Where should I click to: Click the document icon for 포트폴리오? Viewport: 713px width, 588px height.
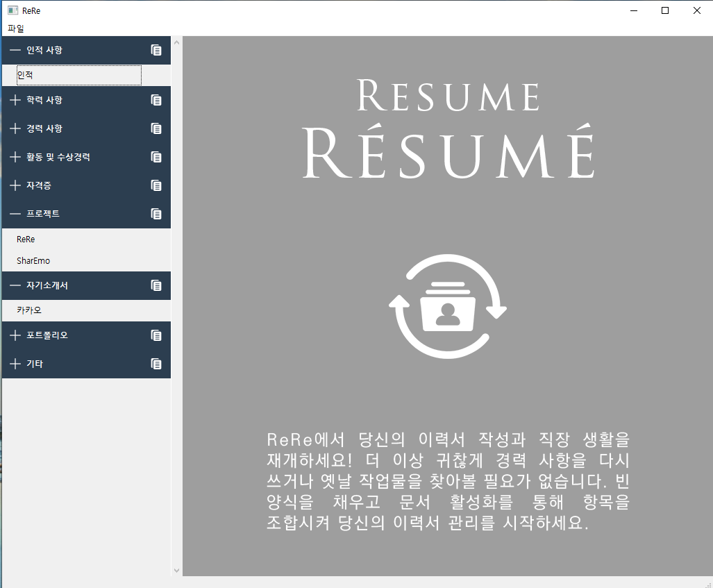tap(156, 335)
